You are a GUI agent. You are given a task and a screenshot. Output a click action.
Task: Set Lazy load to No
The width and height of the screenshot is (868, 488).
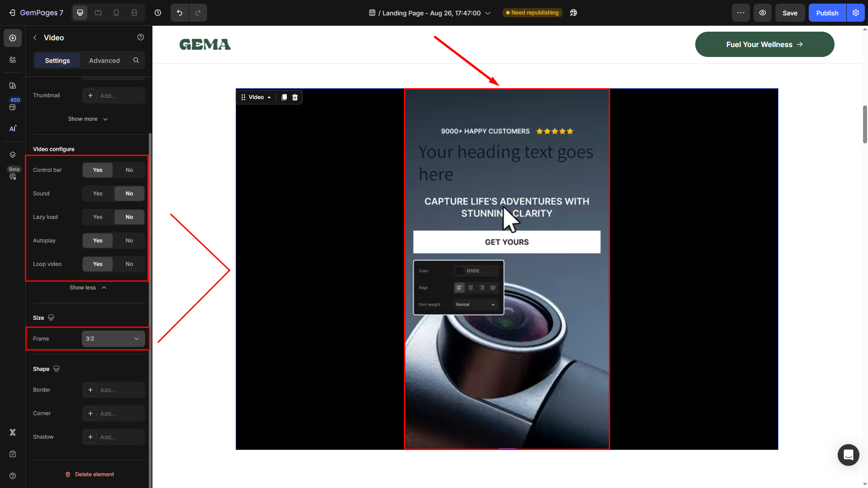tap(129, 217)
